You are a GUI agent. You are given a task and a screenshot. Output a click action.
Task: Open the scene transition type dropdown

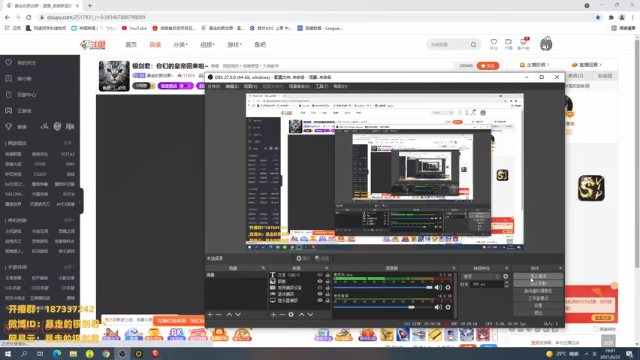[x=481, y=276]
